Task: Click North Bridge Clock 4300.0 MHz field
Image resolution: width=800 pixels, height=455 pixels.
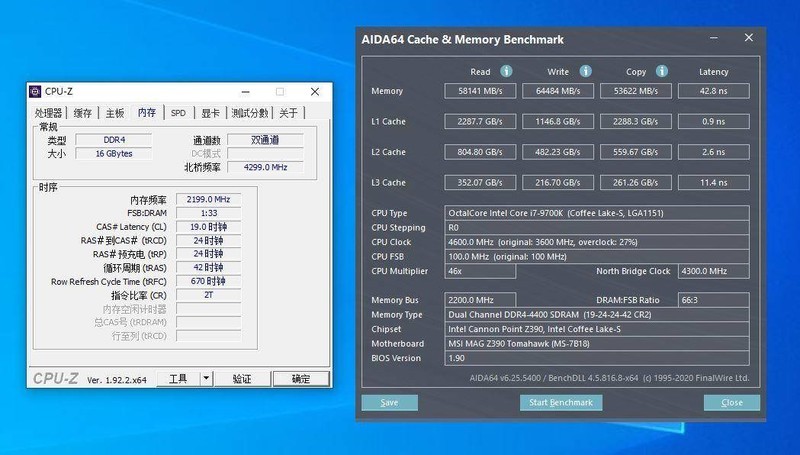Action: point(714,271)
